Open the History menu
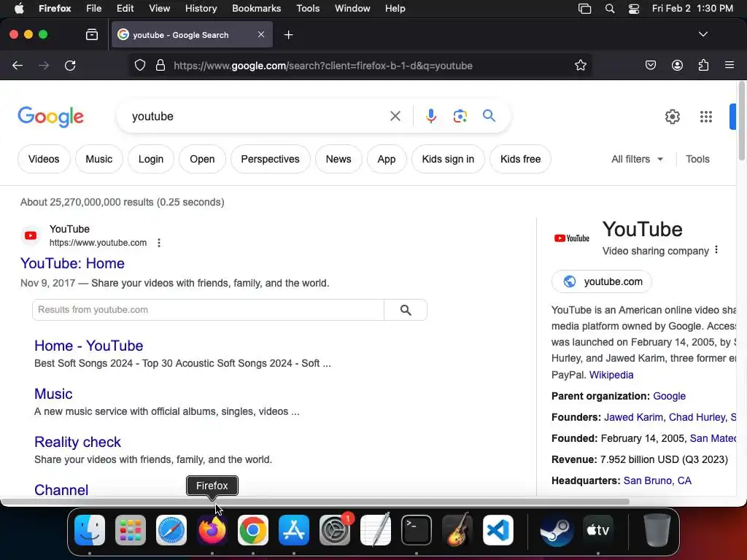This screenshot has width=747, height=560. [201, 9]
